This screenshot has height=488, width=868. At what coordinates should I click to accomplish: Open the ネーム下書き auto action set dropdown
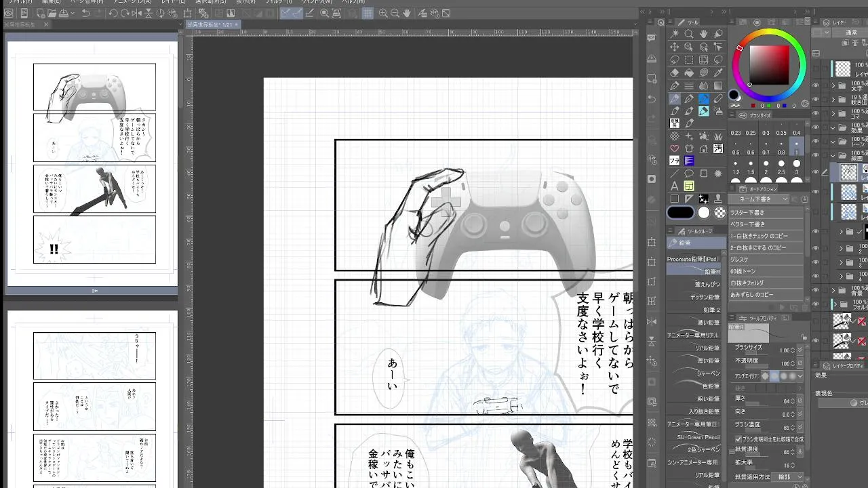[759, 199]
